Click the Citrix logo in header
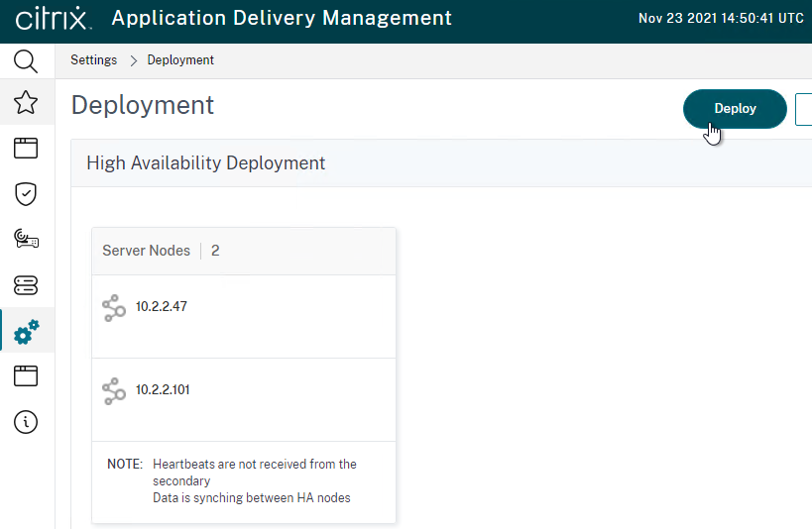Viewport: 812px width, 529px height. 54,19
